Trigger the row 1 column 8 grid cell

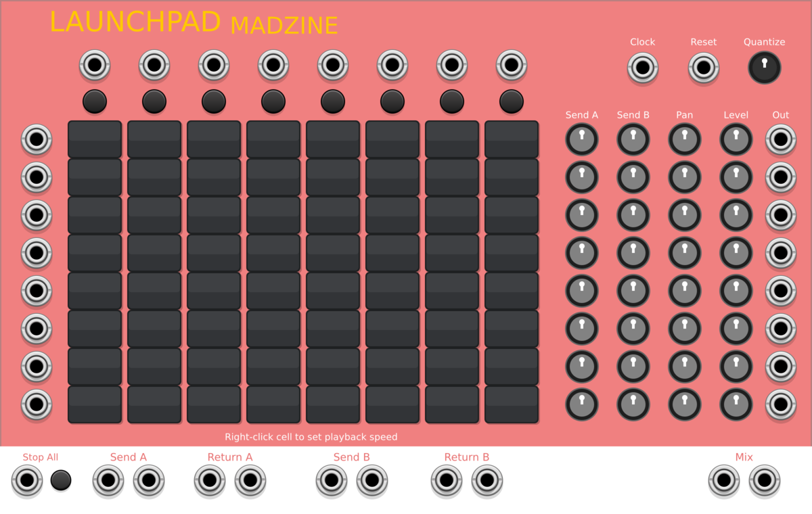(x=512, y=139)
